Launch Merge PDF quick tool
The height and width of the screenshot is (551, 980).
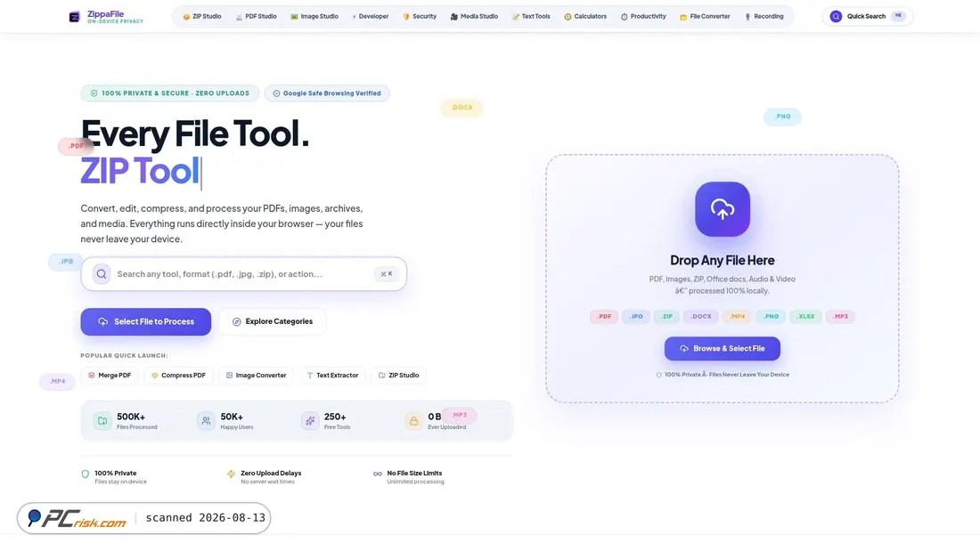[110, 376]
